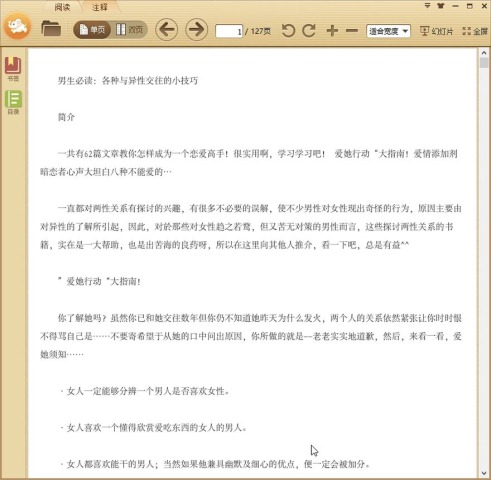The image size is (491, 480).
Task: Go to the previous page arrow
Action: (x=166, y=30)
